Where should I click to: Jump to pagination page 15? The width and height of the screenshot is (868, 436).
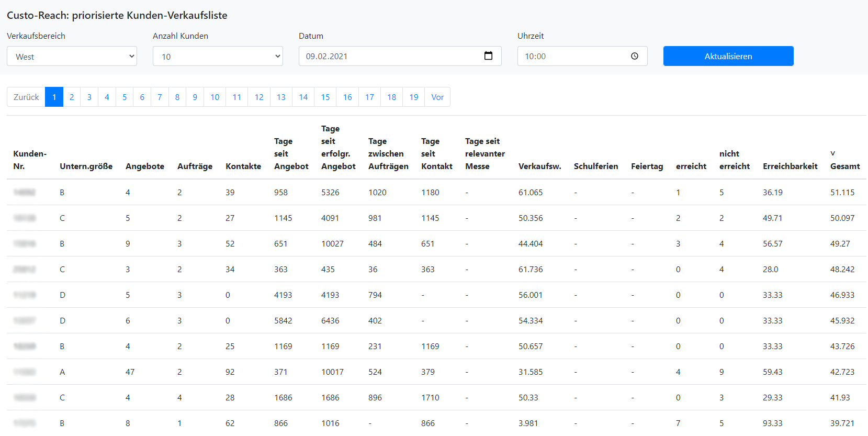(x=325, y=97)
